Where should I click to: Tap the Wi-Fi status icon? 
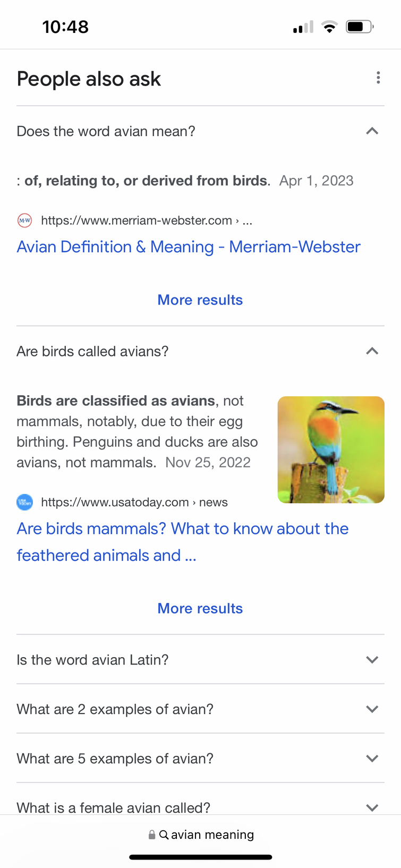(x=329, y=27)
